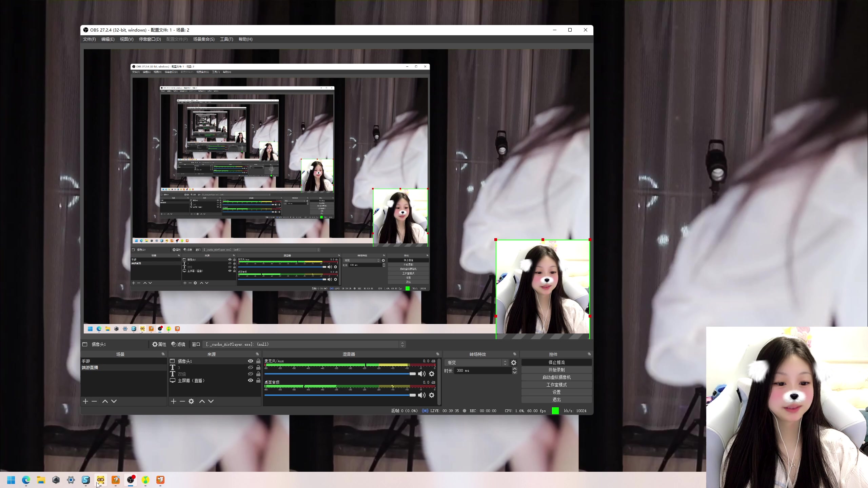This screenshot has height=488, width=868.
Task: Open the 编辑(E) menu
Action: coord(108,39)
